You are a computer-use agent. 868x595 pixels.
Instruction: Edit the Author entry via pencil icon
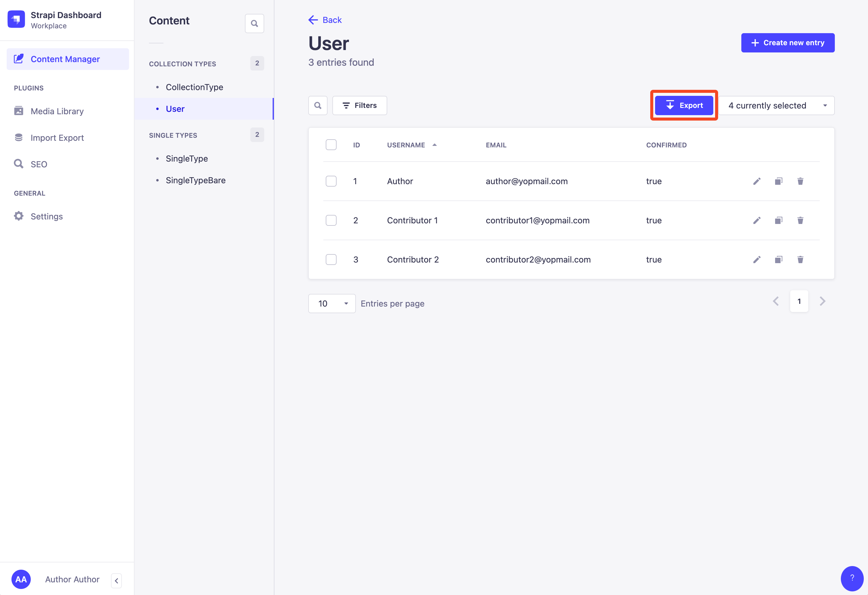pyautogui.click(x=757, y=181)
